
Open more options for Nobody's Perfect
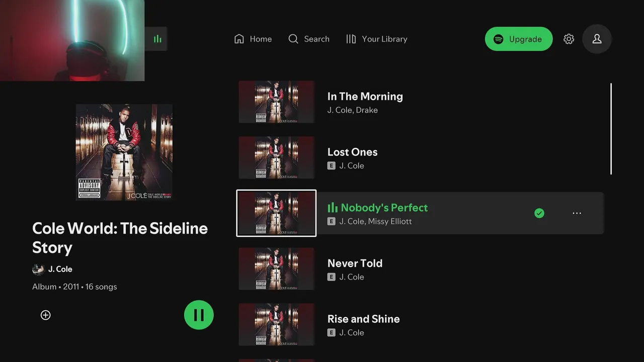(577, 213)
